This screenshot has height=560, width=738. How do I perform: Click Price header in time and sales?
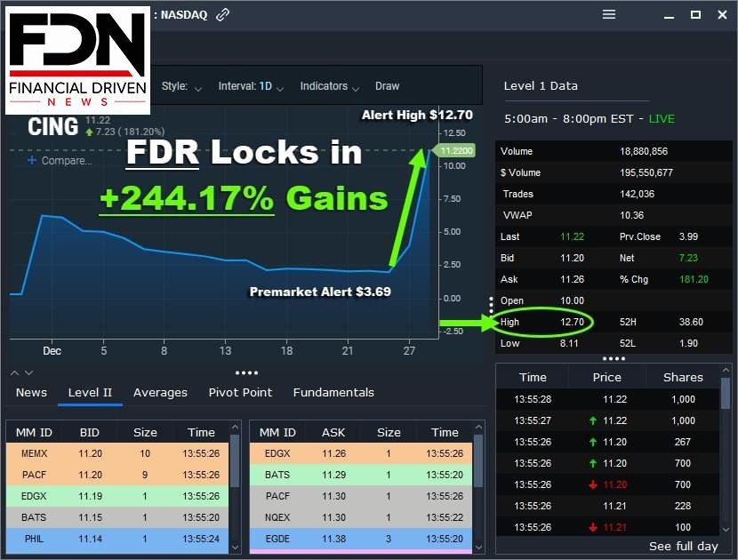[606, 378]
